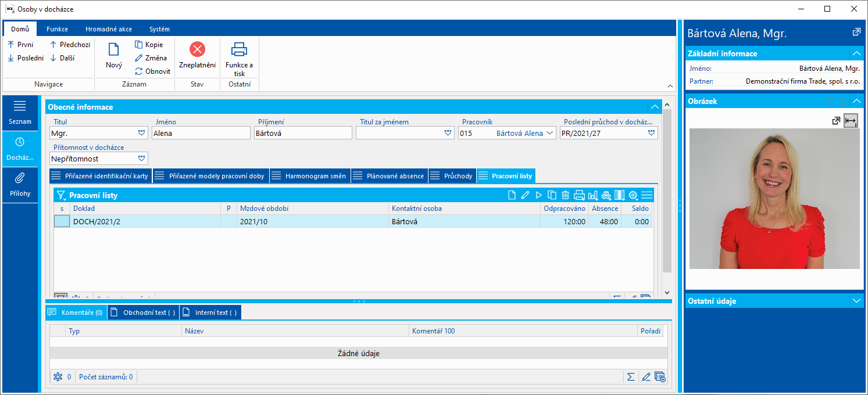Pop out the person detail panel
Viewport: 868px width, 395px height.
[x=856, y=33]
